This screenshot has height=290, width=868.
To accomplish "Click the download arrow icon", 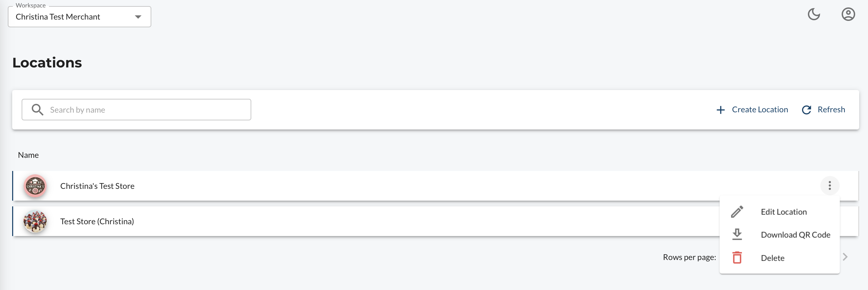I will click(x=737, y=234).
